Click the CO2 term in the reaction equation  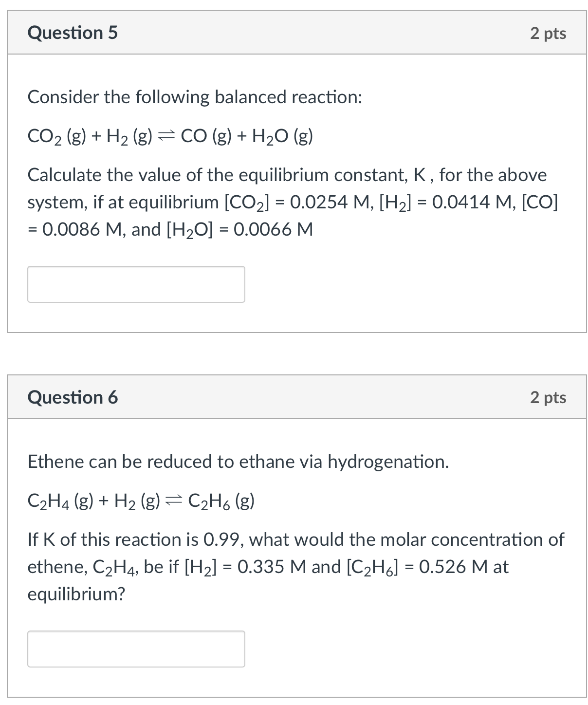pos(44,136)
